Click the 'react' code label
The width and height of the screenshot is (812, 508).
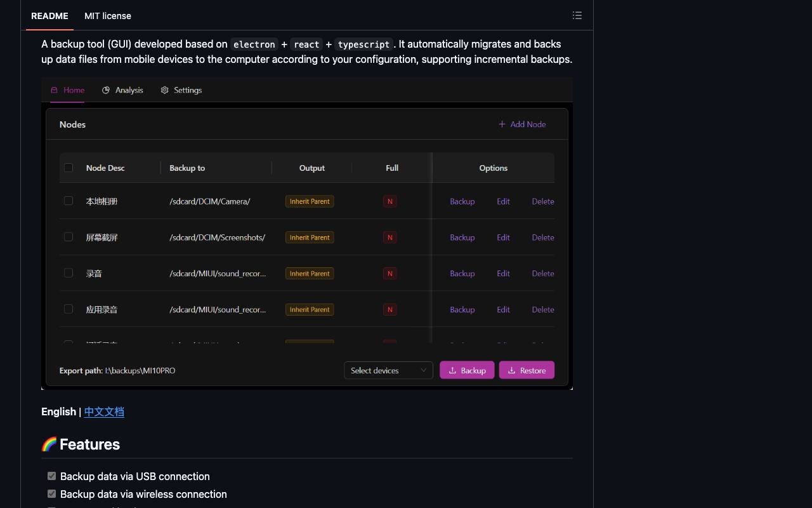tap(306, 44)
